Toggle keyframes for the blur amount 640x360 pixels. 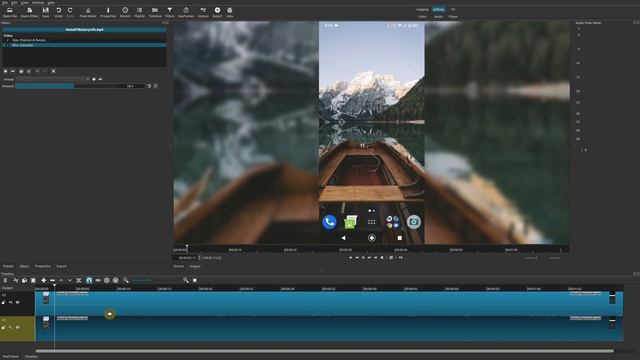(x=156, y=86)
